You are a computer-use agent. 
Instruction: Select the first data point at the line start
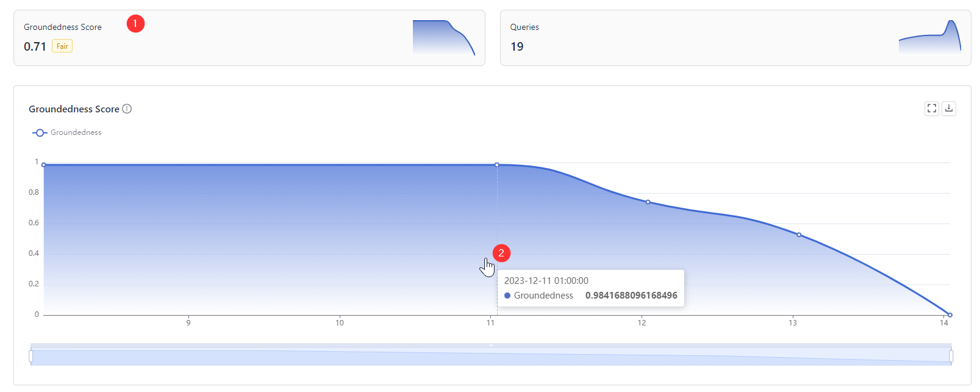point(44,165)
